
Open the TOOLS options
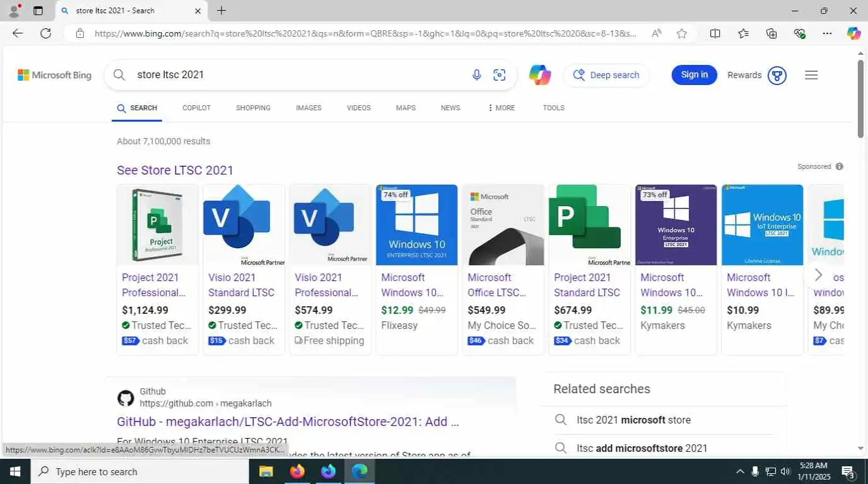[553, 108]
